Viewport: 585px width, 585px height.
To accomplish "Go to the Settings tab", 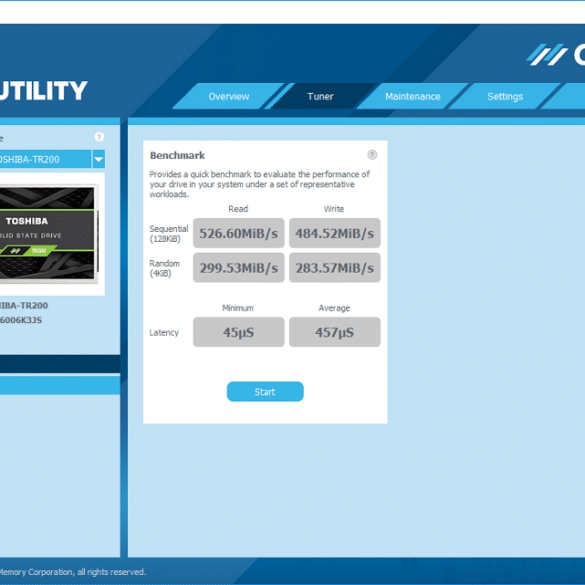I will 505,96.
